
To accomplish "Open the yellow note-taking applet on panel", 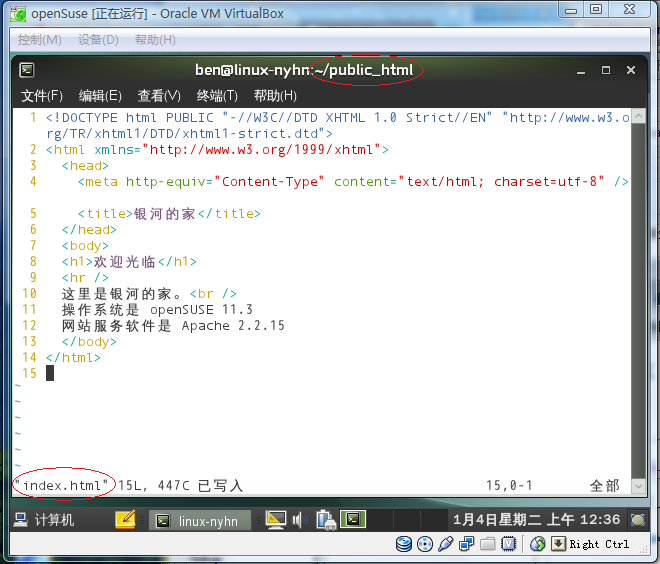I will pos(125,520).
